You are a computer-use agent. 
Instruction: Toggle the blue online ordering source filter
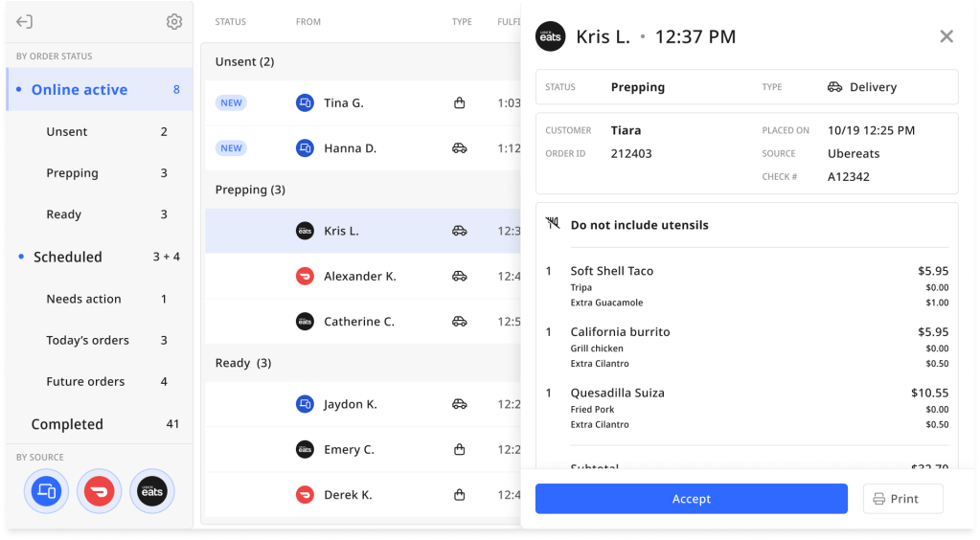46,492
